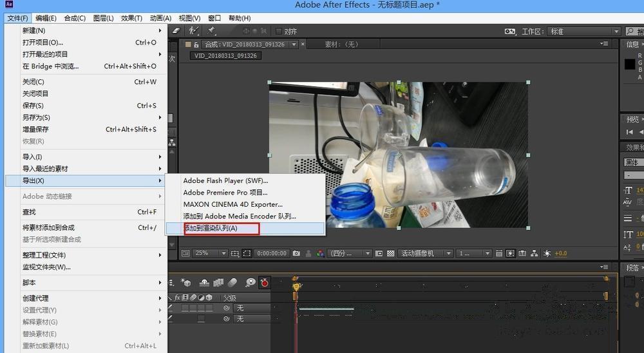The width and height of the screenshot is (644, 353).
Task: Toggle the motion blur enable icon
Action: [x=232, y=282]
